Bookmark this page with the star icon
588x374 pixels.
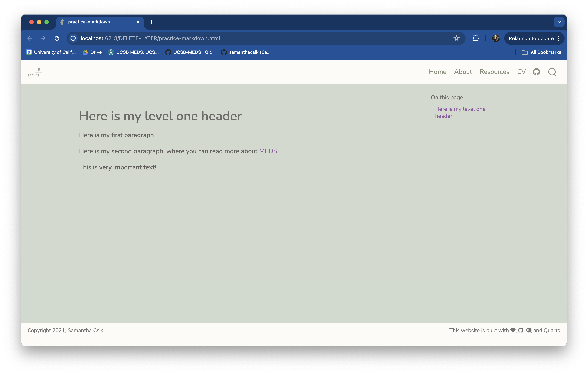[456, 38]
